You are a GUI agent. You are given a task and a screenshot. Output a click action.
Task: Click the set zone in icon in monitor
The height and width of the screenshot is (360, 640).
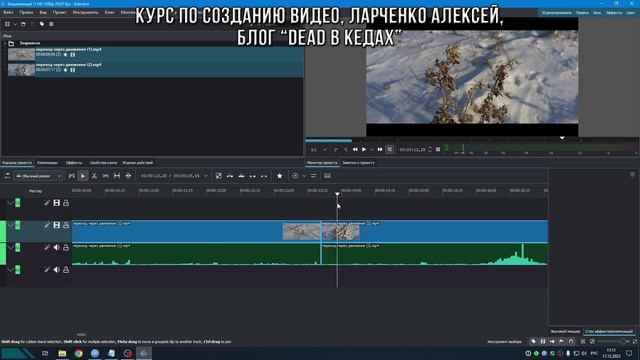pyautogui.click(x=336, y=150)
